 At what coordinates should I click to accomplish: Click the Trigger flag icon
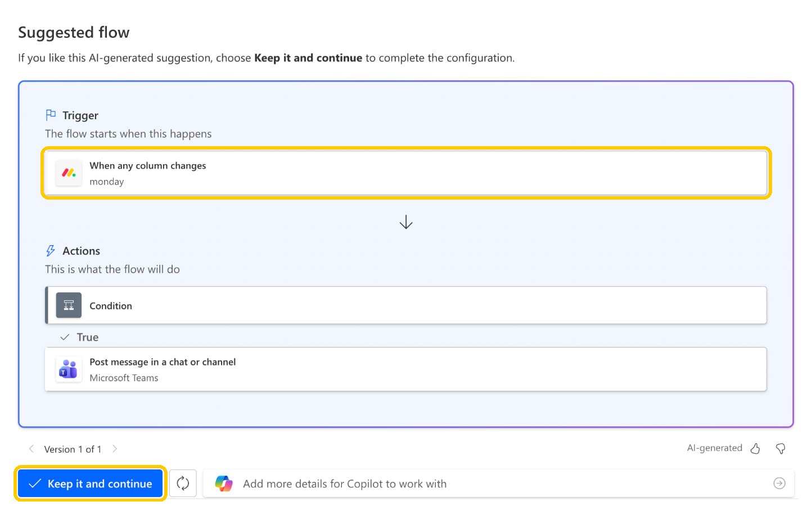click(51, 115)
